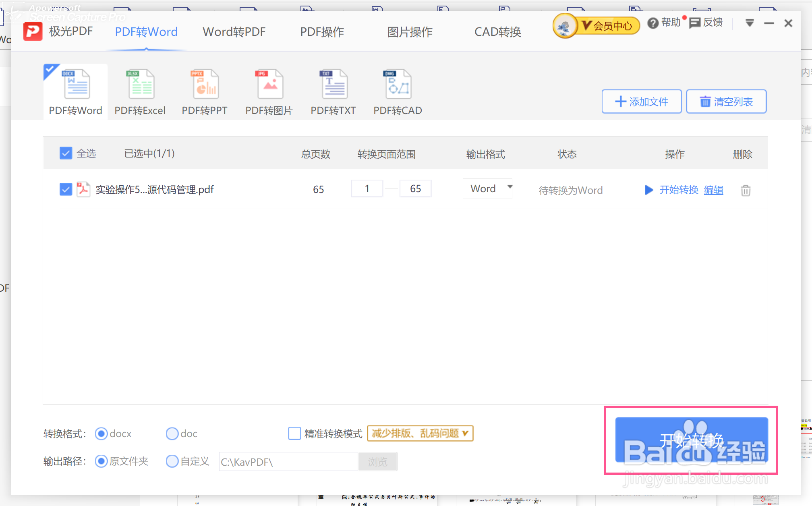Select the PDF转Word conversion icon
Image resolution: width=812 pixels, height=506 pixels.
pos(76,91)
